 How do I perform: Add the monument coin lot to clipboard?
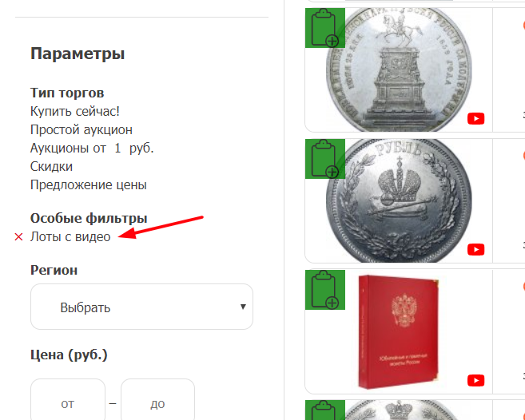pyautogui.click(x=324, y=28)
